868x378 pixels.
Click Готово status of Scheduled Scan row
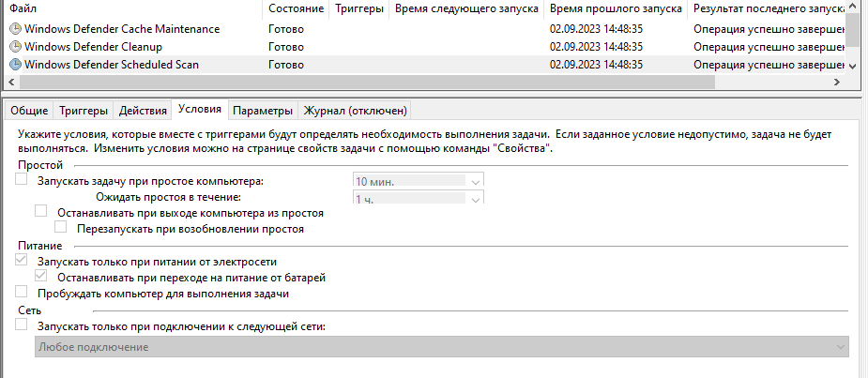(x=286, y=65)
